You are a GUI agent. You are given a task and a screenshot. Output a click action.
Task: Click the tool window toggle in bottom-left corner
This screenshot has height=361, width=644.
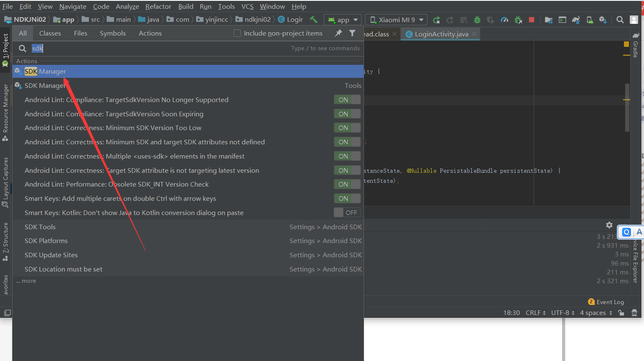click(7, 313)
